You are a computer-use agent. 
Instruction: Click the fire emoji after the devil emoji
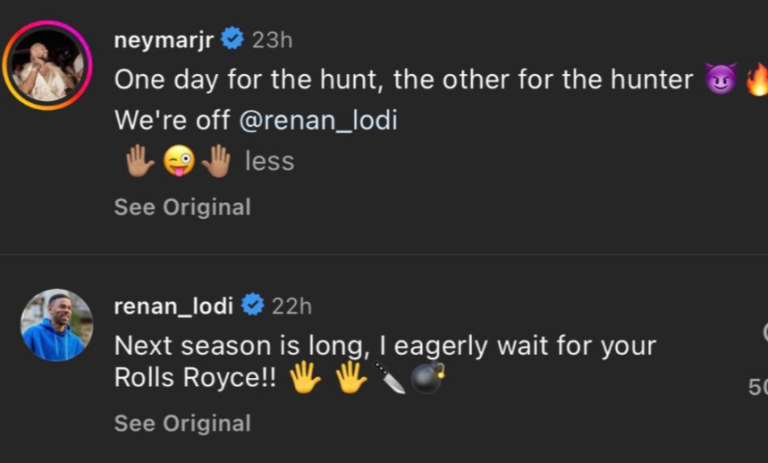click(x=758, y=80)
